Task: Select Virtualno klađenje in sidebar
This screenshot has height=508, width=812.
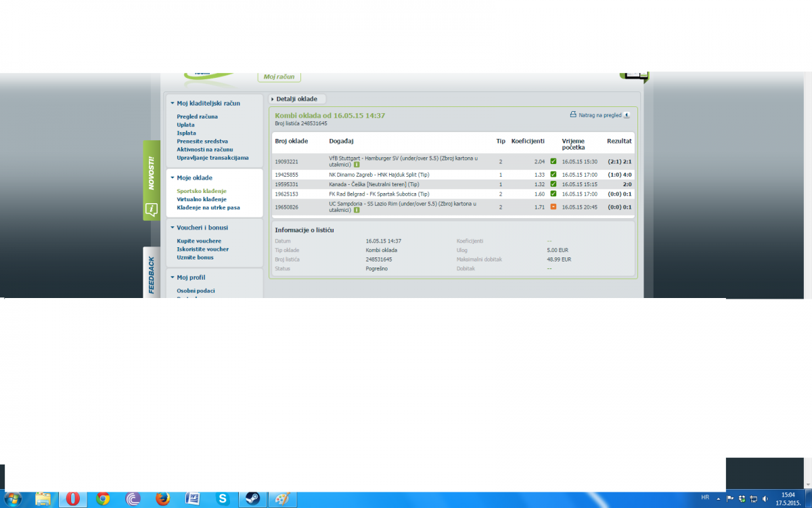Action: click(x=202, y=199)
